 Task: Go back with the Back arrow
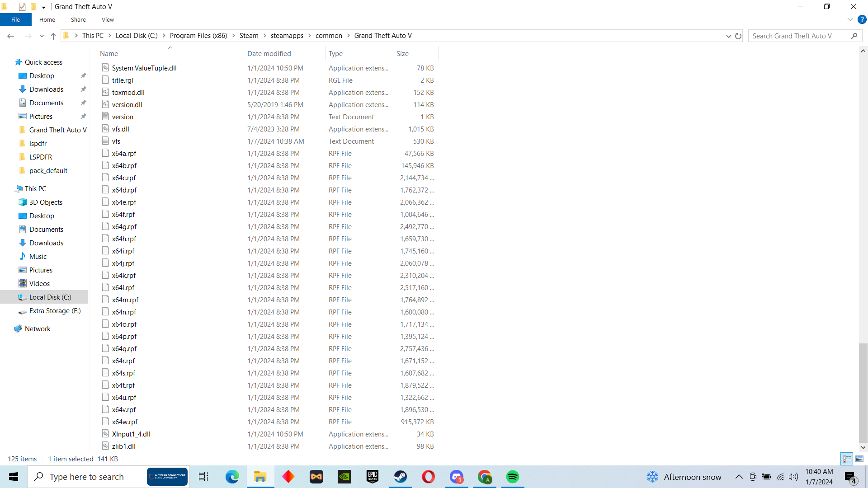[11, 36]
